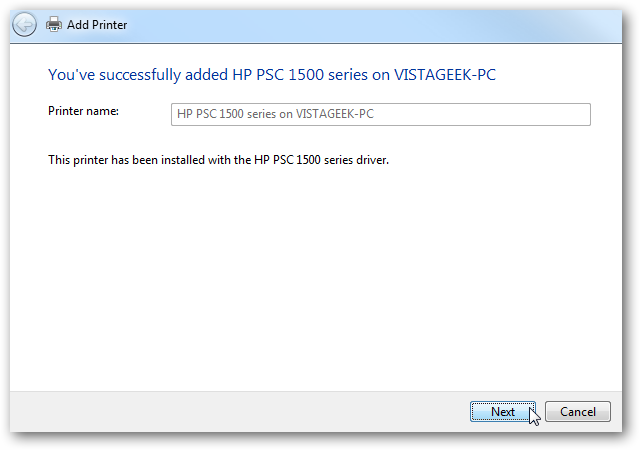
Task: Focus the Printer name text field
Action: click(x=381, y=114)
